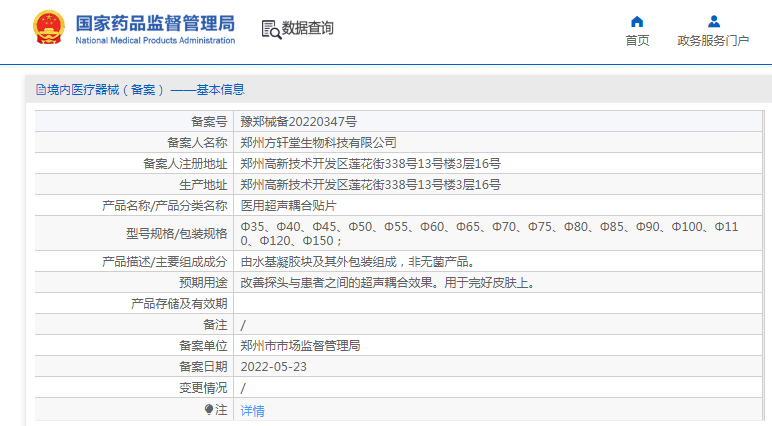Click the lightbulb icon beside 注
Viewport: 772px width, 426px height.
point(209,409)
